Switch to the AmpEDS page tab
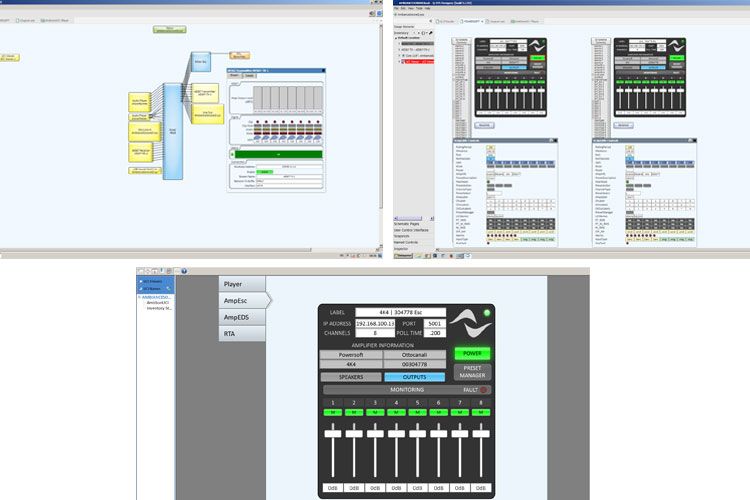This screenshot has width=750, height=500. tap(242, 317)
